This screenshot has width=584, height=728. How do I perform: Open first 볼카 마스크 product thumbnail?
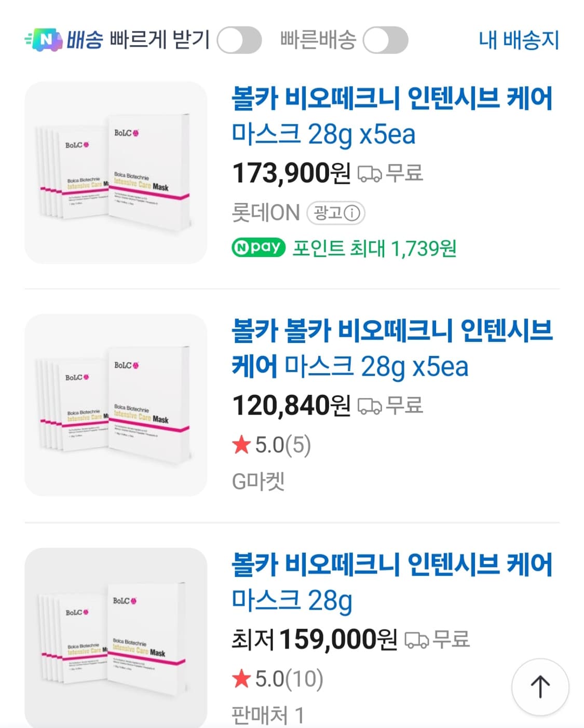point(116,172)
